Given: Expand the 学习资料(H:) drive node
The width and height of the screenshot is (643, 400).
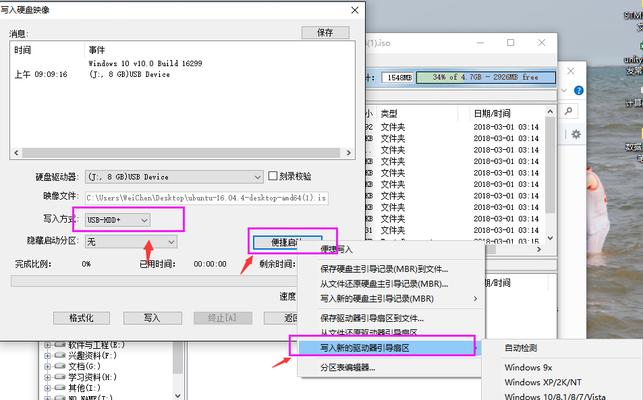Looking at the screenshot, I should click(47, 377).
